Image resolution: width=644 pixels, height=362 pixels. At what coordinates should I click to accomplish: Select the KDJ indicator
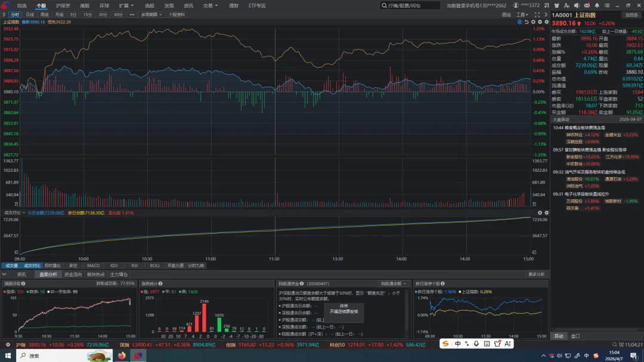(x=114, y=265)
